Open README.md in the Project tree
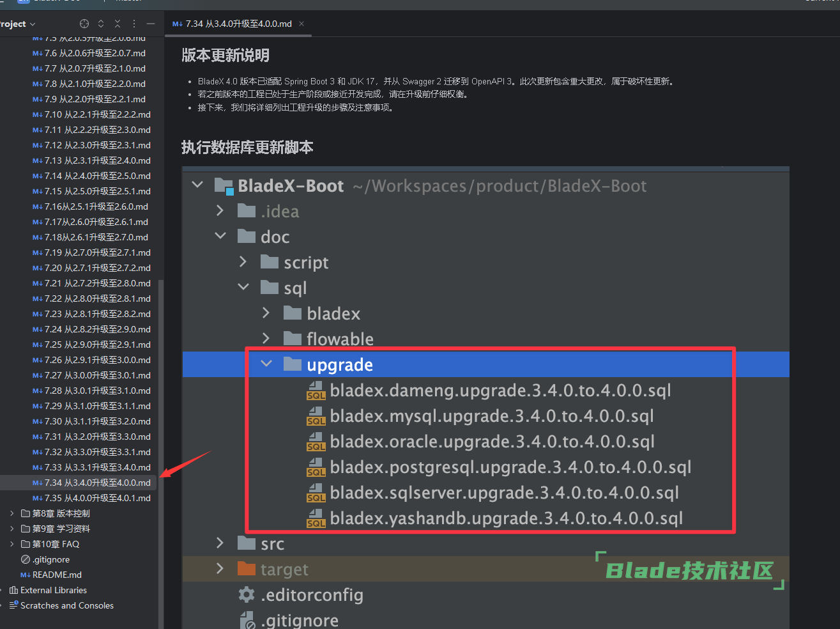The image size is (840, 629). pos(57,575)
